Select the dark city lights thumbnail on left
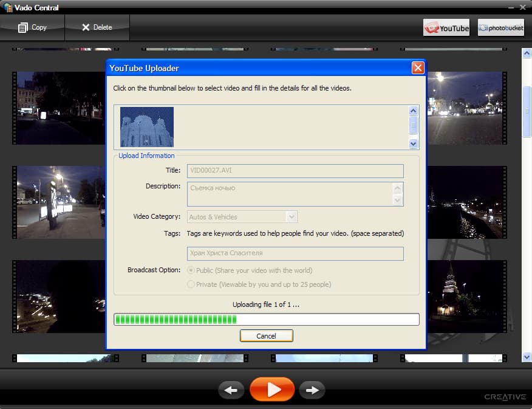This screenshot has width=532, height=409. pos(59,297)
